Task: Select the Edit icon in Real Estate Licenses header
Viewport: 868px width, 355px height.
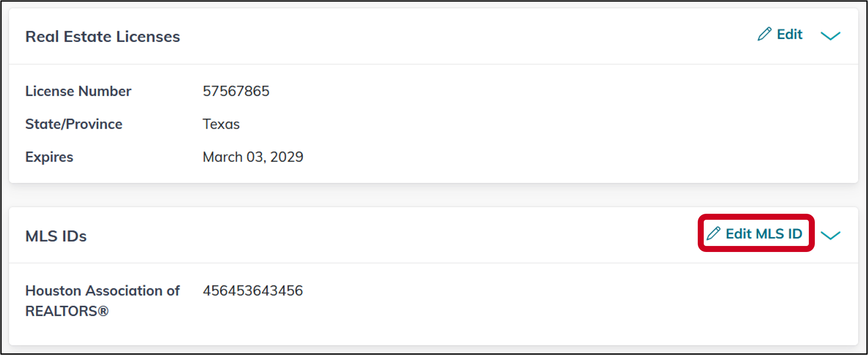Action: 765,34
